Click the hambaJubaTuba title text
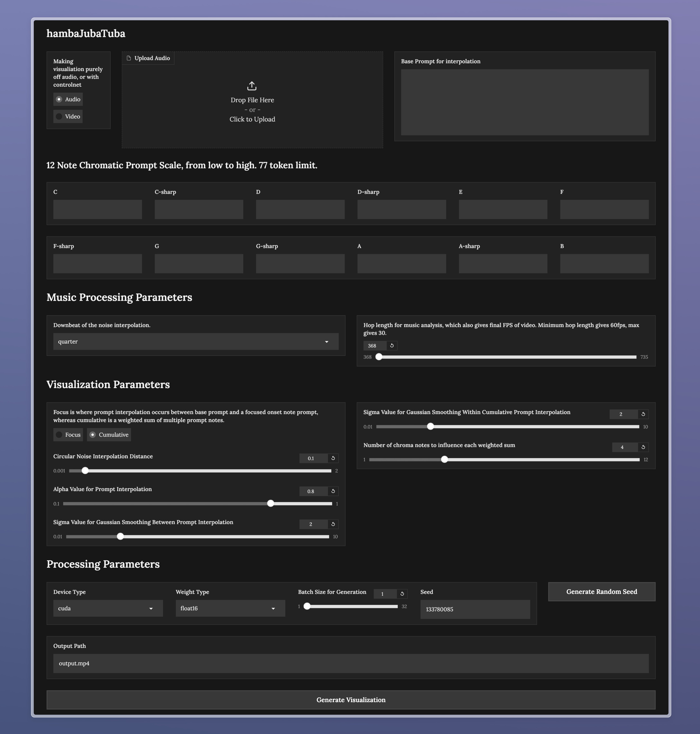This screenshot has width=700, height=734. [x=86, y=34]
